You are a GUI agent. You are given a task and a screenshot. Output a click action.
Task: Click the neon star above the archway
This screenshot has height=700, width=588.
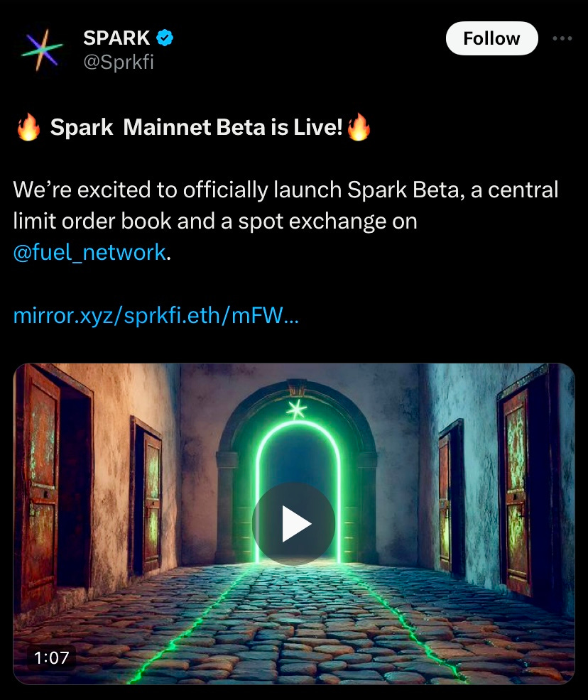[x=296, y=409]
